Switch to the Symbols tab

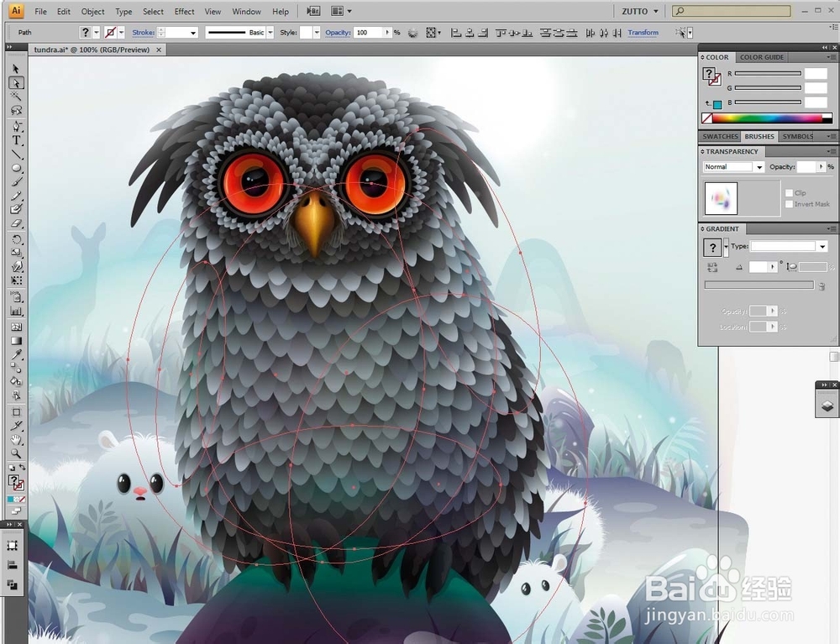tap(797, 137)
